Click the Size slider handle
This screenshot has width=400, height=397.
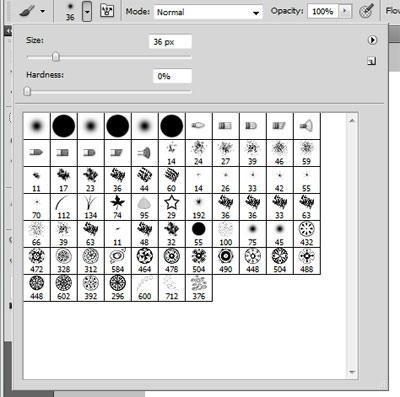click(56, 57)
